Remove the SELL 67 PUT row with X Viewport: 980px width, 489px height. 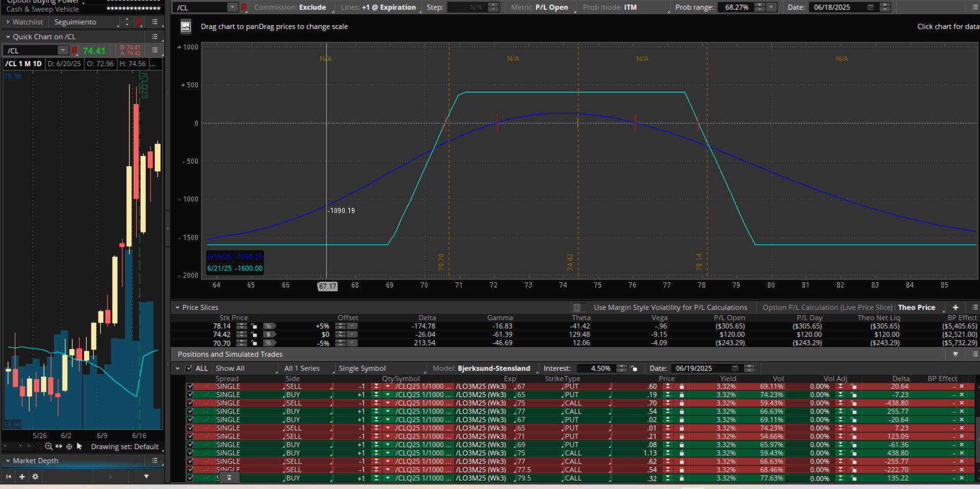point(962,386)
